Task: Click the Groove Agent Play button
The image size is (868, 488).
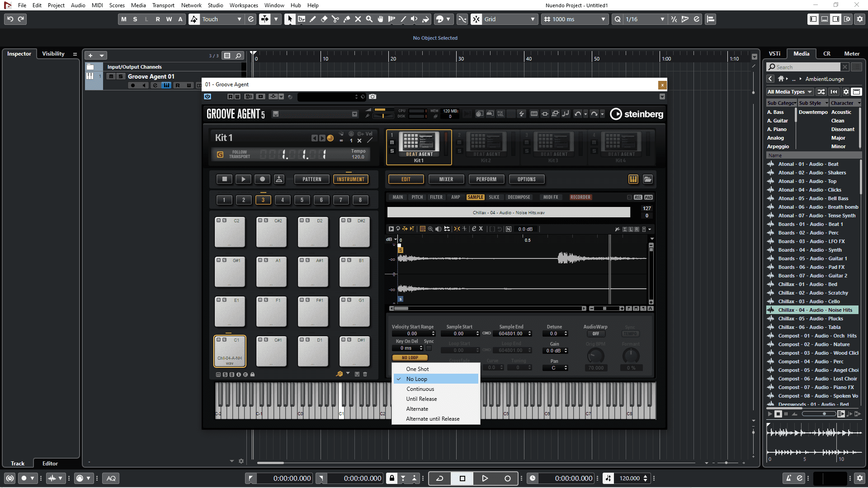Action: (243, 179)
